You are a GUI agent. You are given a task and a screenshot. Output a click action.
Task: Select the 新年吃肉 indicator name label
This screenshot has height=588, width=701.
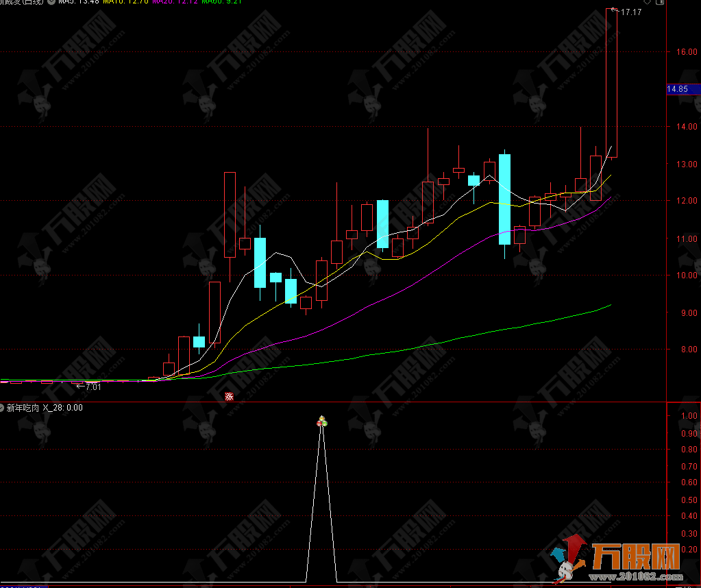[x=23, y=408]
